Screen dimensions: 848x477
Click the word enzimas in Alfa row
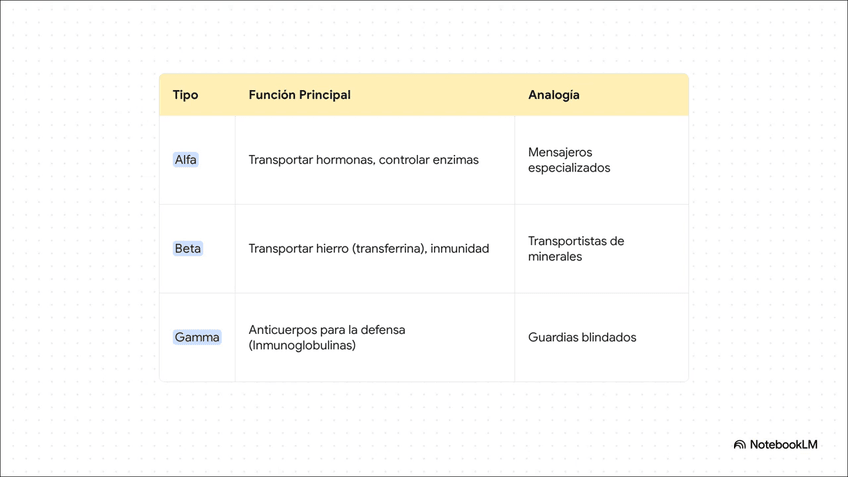(454, 160)
